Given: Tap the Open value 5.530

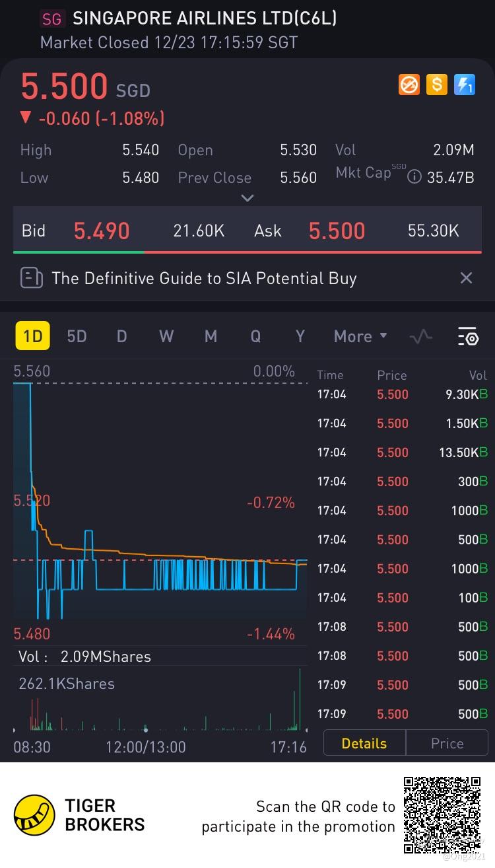Looking at the screenshot, I should (298, 150).
